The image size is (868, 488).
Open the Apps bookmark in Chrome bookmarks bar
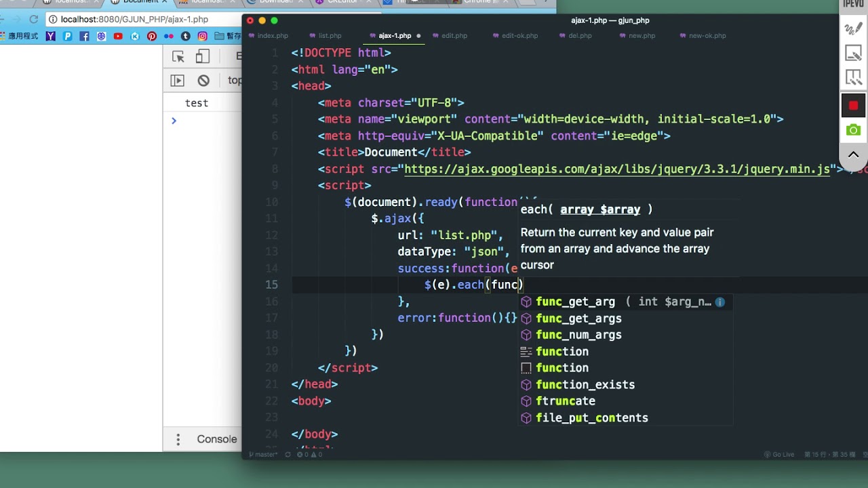point(20,37)
